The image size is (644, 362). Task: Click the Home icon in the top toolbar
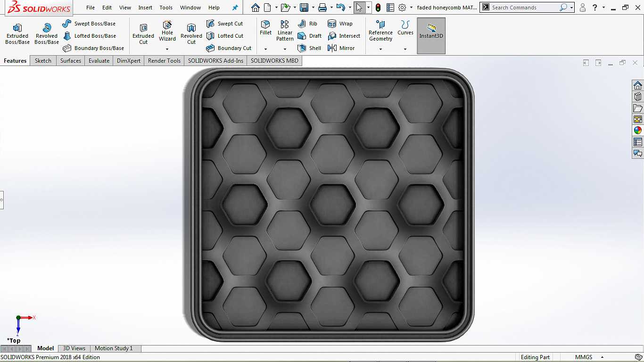click(x=255, y=8)
